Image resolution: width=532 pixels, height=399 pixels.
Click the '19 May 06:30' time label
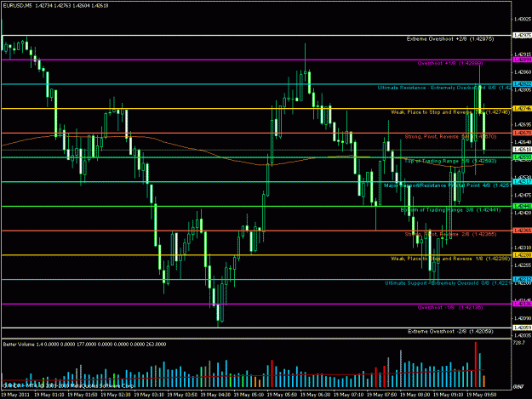[315, 395]
